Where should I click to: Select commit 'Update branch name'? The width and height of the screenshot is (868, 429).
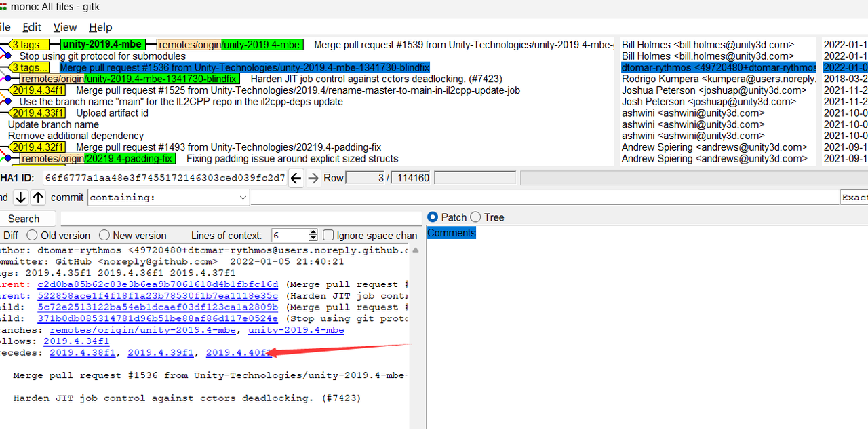click(53, 124)
